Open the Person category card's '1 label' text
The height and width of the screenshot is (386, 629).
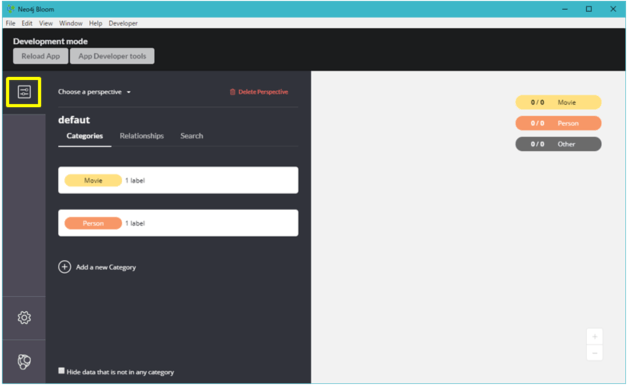click(135, 223)
